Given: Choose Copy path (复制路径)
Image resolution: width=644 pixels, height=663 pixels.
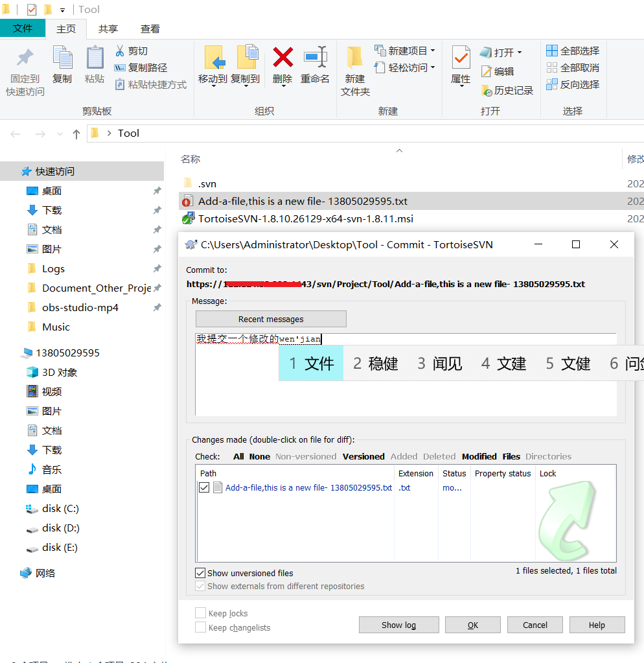Looking at the screenshot, I should click(x=141, y=67).
